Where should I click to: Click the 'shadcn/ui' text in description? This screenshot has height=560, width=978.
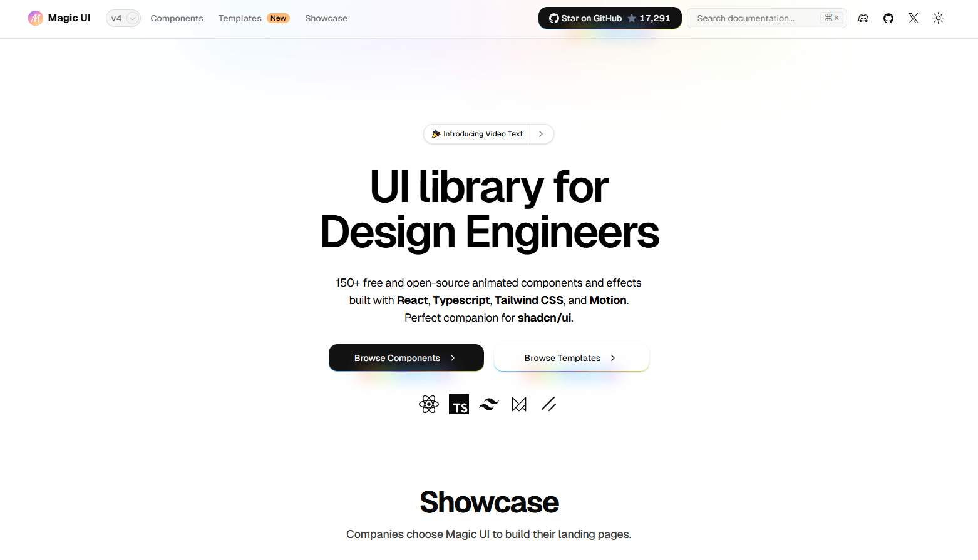544,318
